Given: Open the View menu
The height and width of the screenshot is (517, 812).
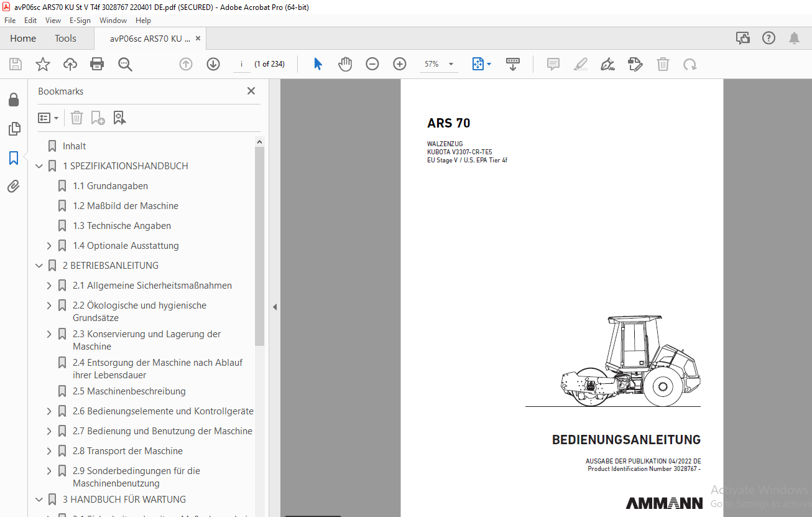Looking at the screenshot, I should [53, 21].
